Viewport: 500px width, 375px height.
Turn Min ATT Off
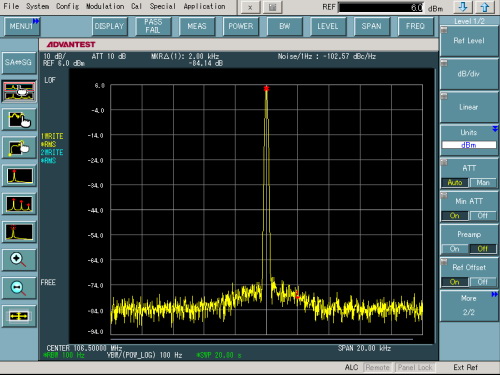pyautogui.click(x=483, y=216)
